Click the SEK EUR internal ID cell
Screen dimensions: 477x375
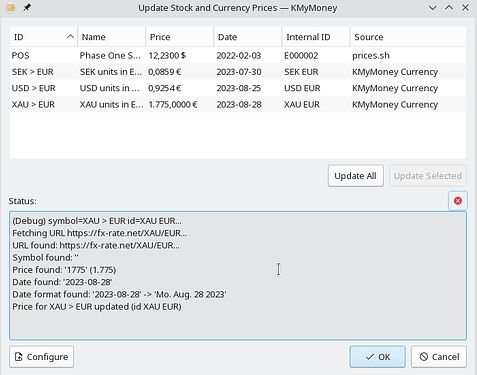click(316, 72)
